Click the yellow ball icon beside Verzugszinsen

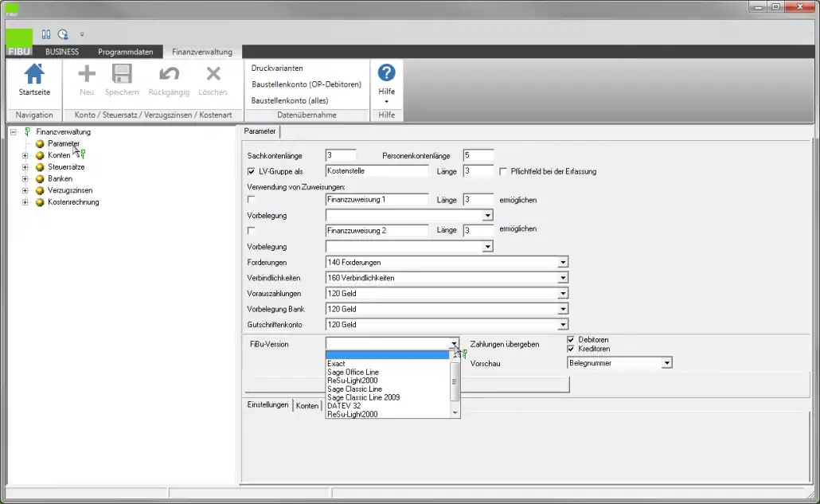click(40, 190)
